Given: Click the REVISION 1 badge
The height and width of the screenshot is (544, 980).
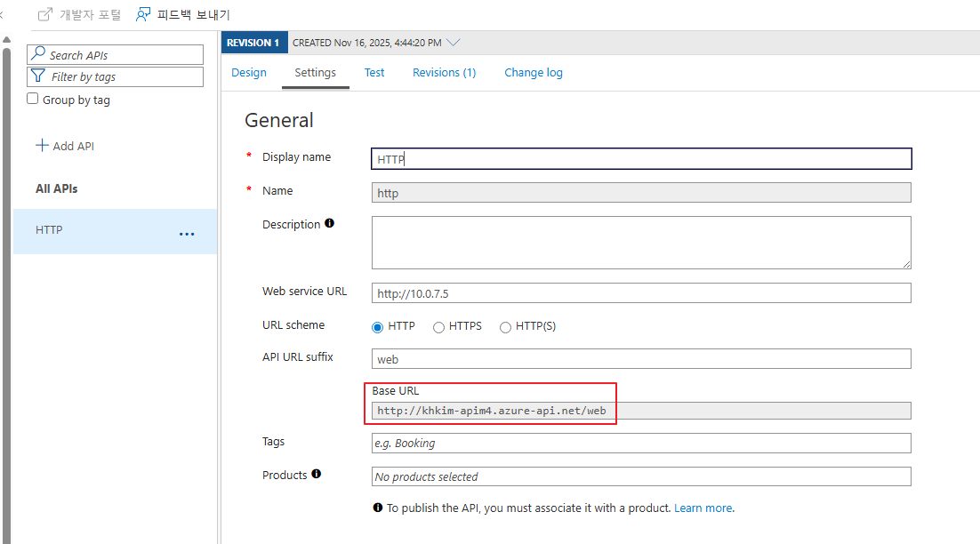Looking at the screenshot, I should pyautogui.click(x=253, y=43).
